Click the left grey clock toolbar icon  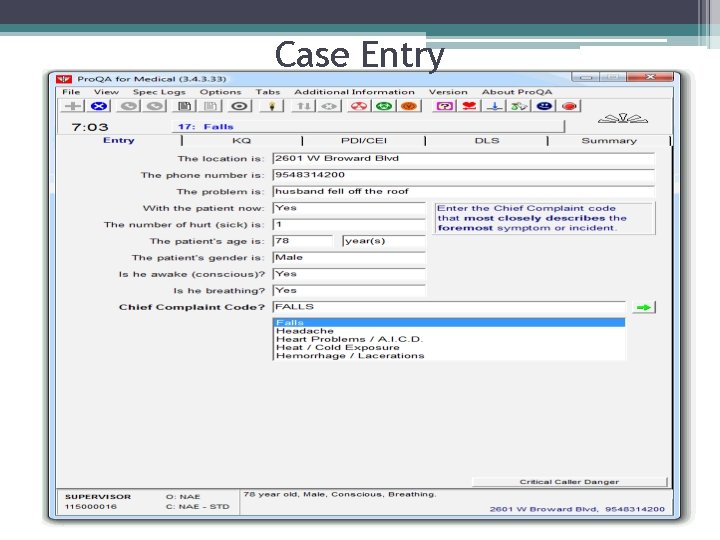click(x=129, y=107)
